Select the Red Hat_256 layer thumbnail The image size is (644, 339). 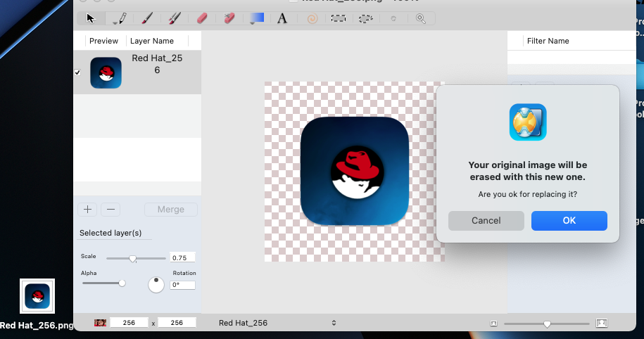tap(106, 72)
